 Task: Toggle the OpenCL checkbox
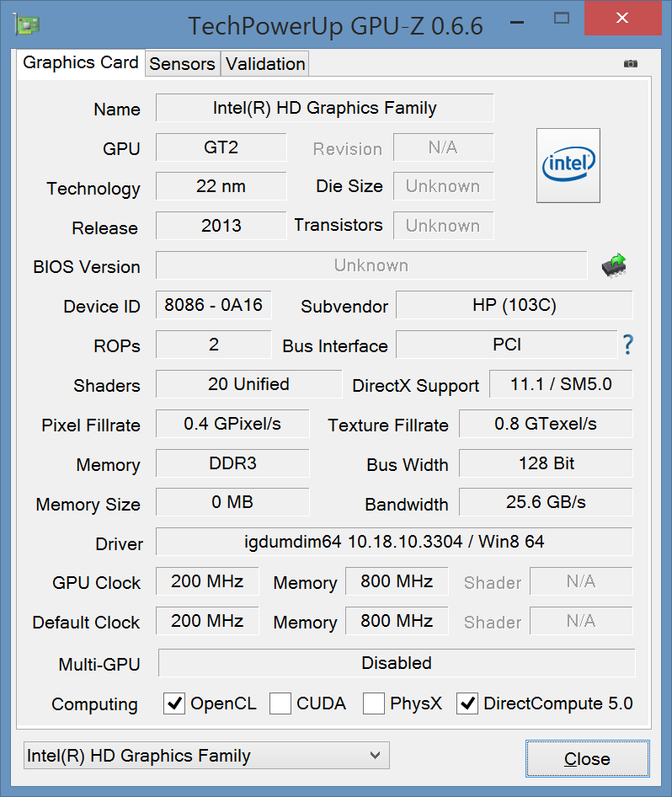174,703
